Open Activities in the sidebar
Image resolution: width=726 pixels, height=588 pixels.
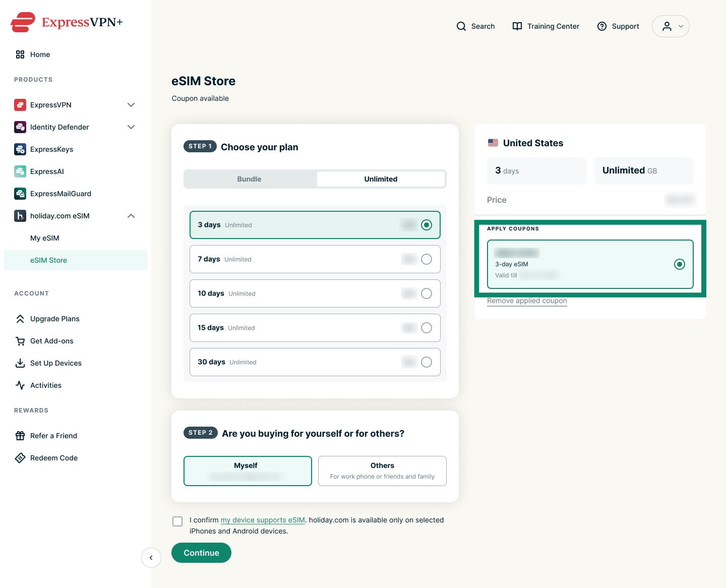46,385
